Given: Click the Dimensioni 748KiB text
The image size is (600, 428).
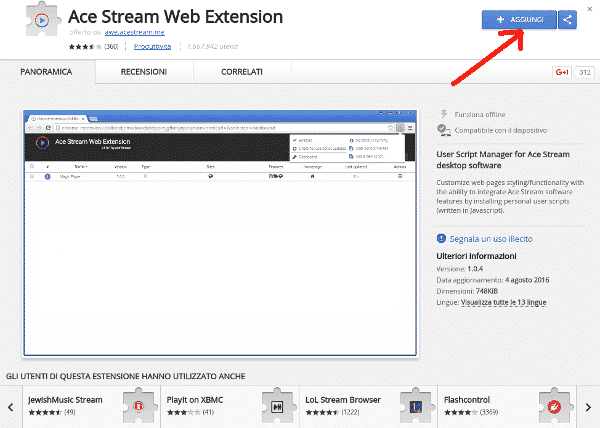Looking at the screenshot, I should (x=467, y=291).
